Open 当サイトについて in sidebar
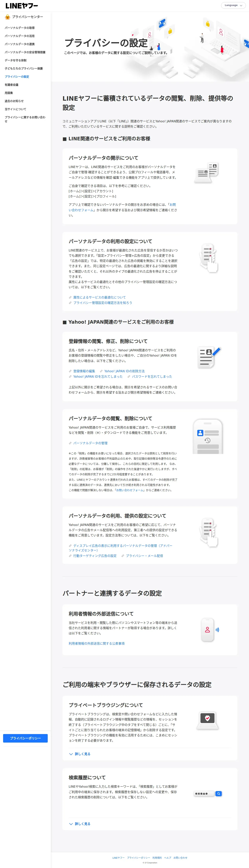 pos(16,109)
